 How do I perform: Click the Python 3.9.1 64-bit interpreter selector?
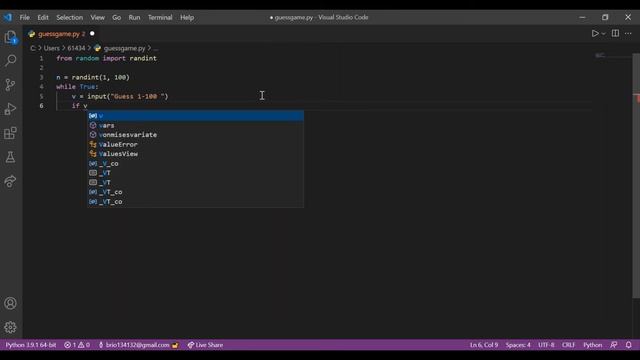(31, 345)
